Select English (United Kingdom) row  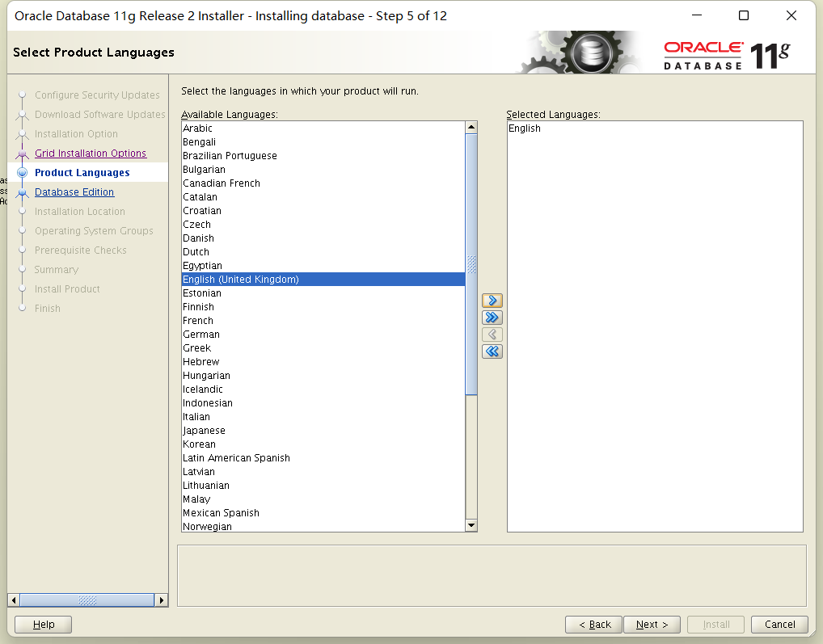pyautogui.click(x=323, y=279)
